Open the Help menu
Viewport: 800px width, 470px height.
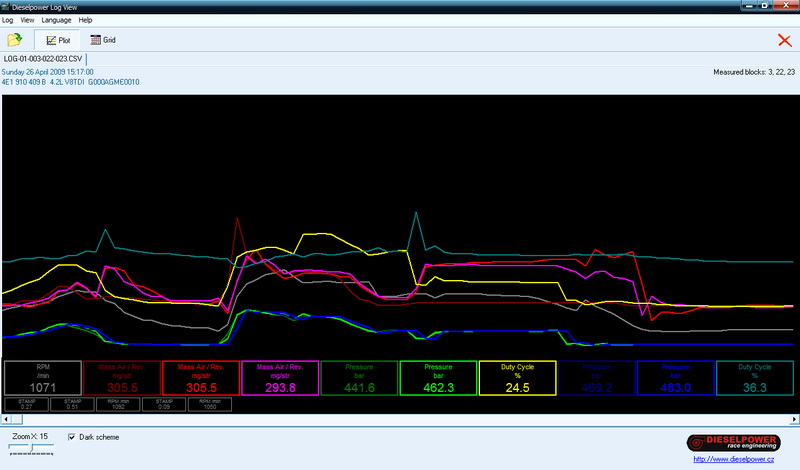coord(86,20)
